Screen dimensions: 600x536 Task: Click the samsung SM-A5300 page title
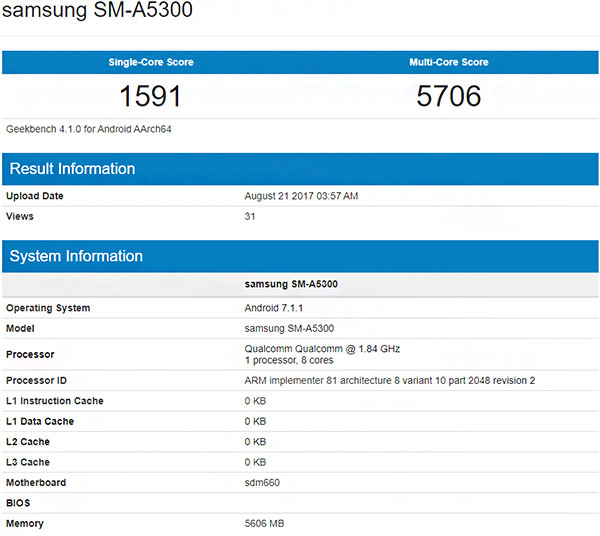[97, 13]
